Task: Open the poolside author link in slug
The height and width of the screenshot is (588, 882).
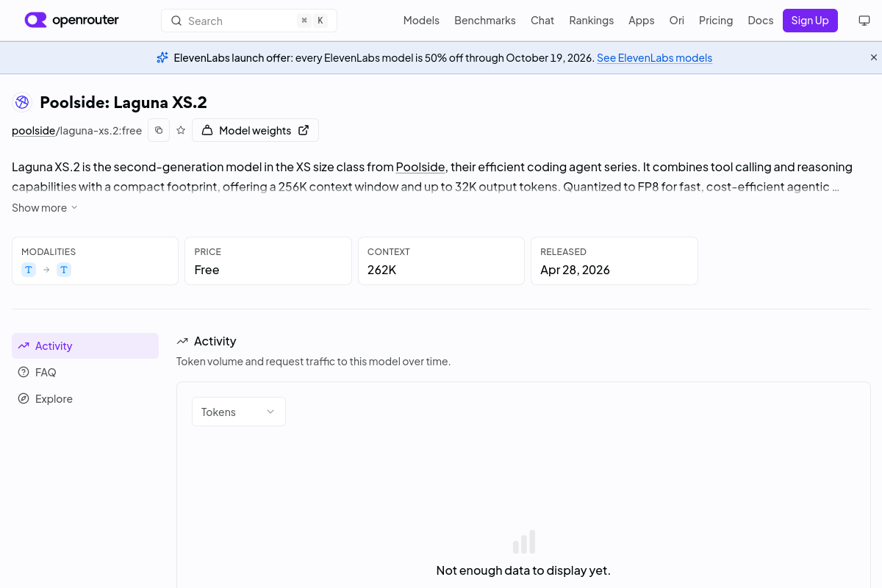Action: [34, 131]
